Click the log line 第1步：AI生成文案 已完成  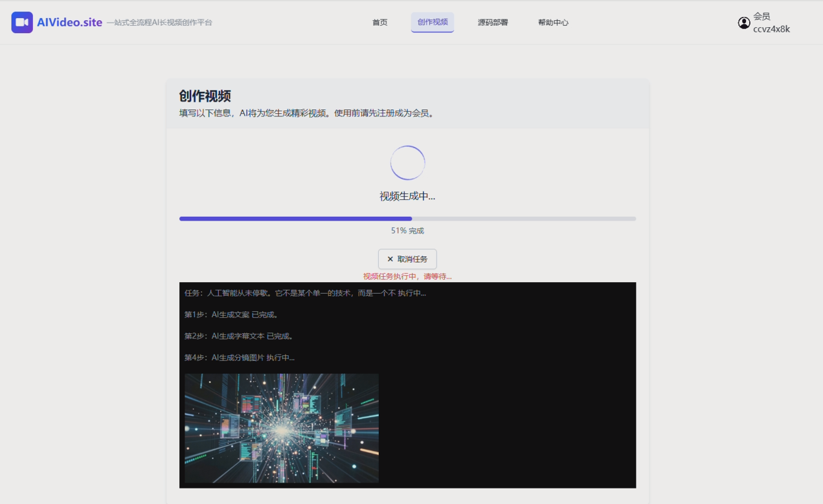coord(232,314)
